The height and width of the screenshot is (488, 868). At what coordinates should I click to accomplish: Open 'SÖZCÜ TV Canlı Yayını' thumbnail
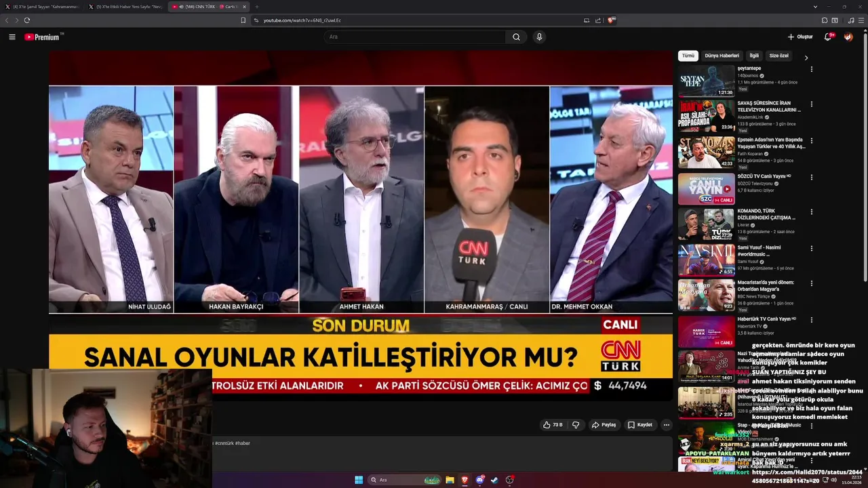707,189
